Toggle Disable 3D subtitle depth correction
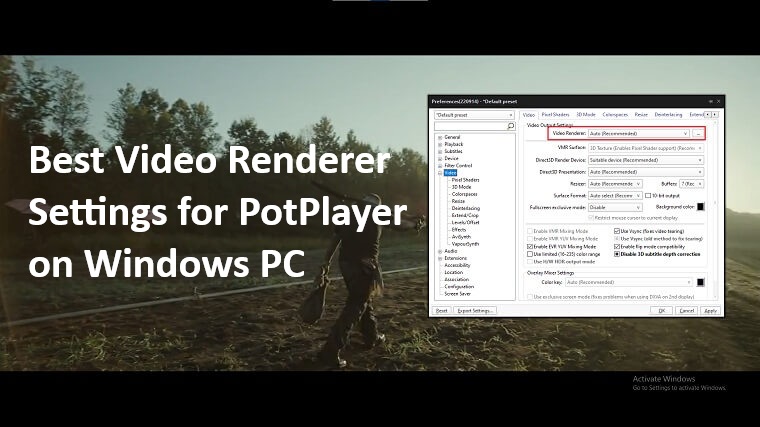 pos(617,254)
